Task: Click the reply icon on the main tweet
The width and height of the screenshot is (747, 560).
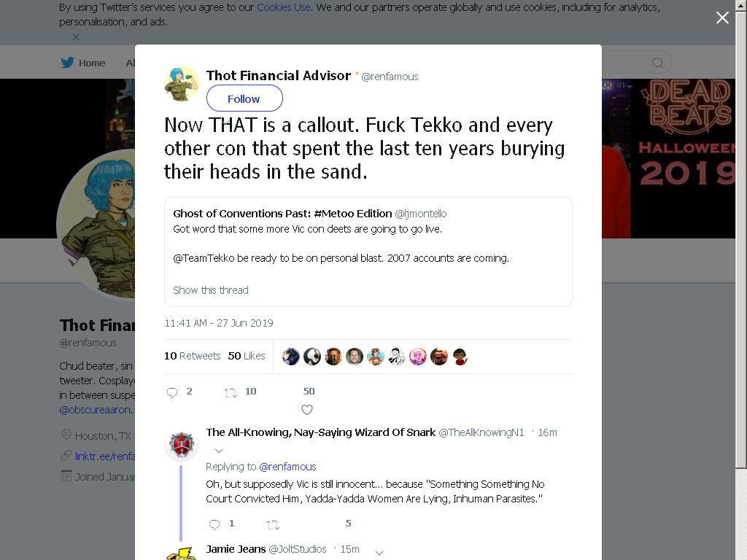Action: [172, 392]
